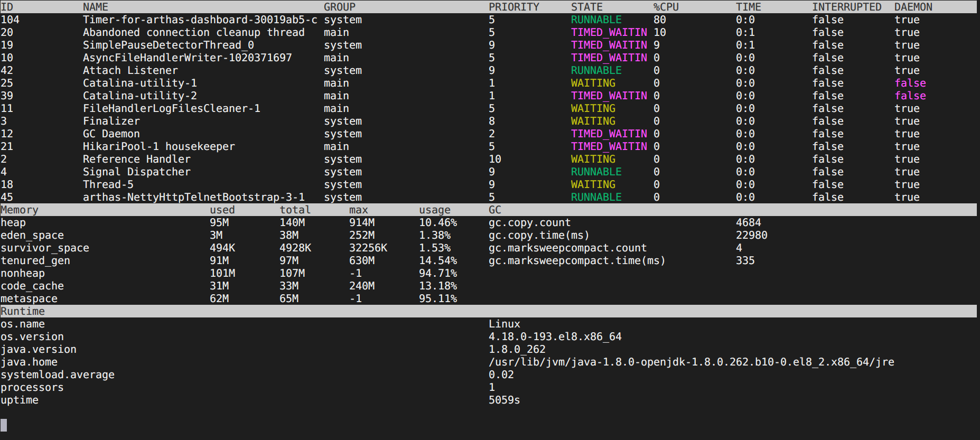This screenshot has height=440, width=980.
Task: Click the java.home JVM path value
Action: tap(691, 362)
